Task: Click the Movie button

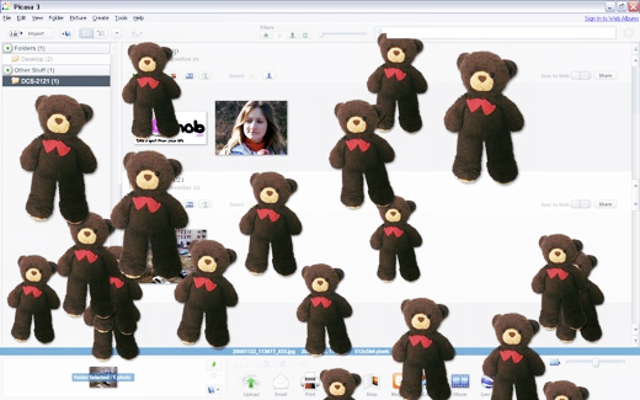Action: coord(460,385)
